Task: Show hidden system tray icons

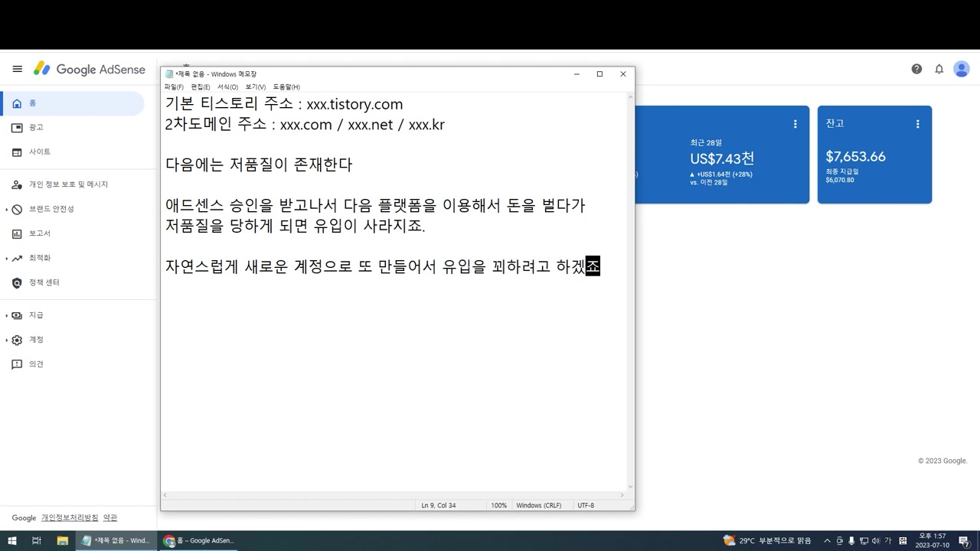Action: tap(827, 540)
